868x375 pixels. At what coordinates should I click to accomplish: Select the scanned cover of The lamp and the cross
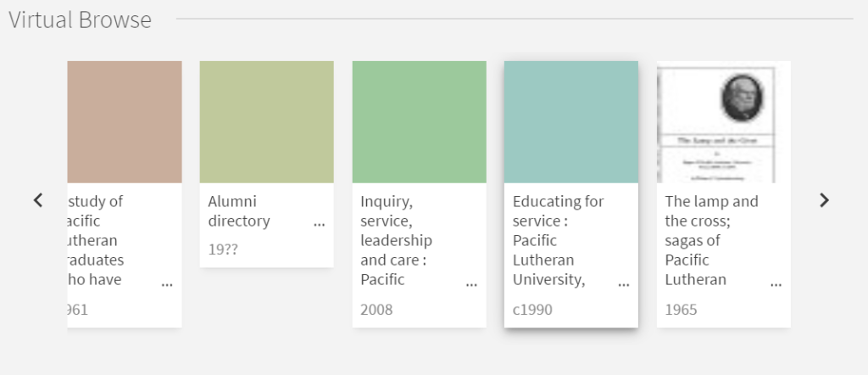[724, 122]
